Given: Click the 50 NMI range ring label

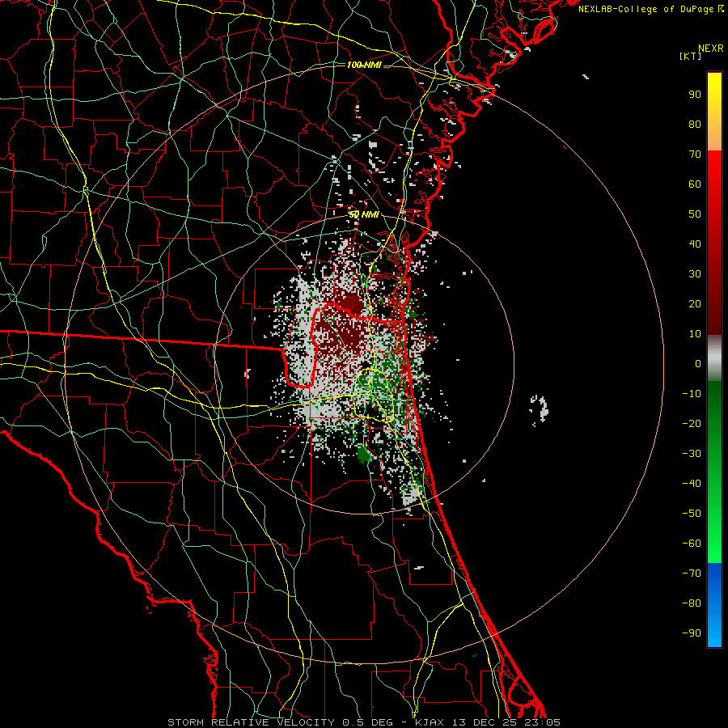Looking at the screenshot, I should (364, 214).
